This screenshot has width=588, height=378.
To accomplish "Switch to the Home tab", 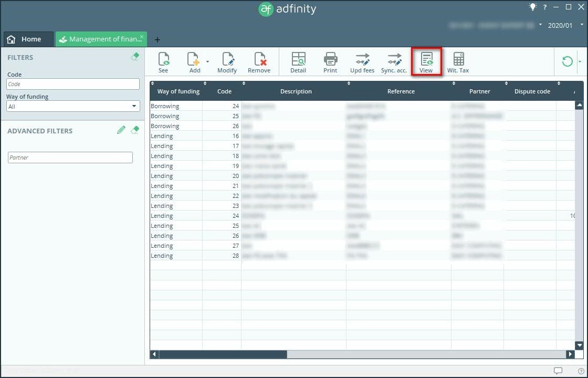I will click(28, 39).
